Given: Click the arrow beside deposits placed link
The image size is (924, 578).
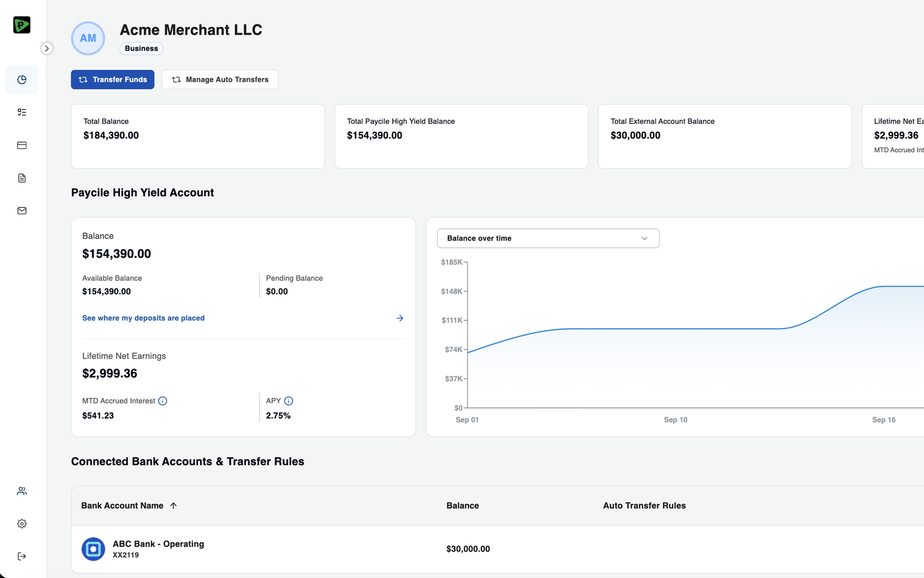Looking at the screenshot, I should [x=400, y=318].
